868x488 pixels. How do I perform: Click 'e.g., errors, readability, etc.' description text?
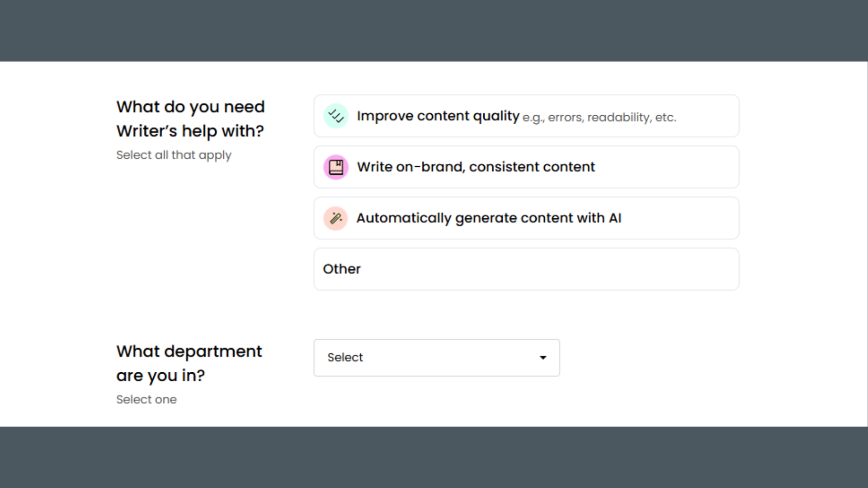(599, 117)
